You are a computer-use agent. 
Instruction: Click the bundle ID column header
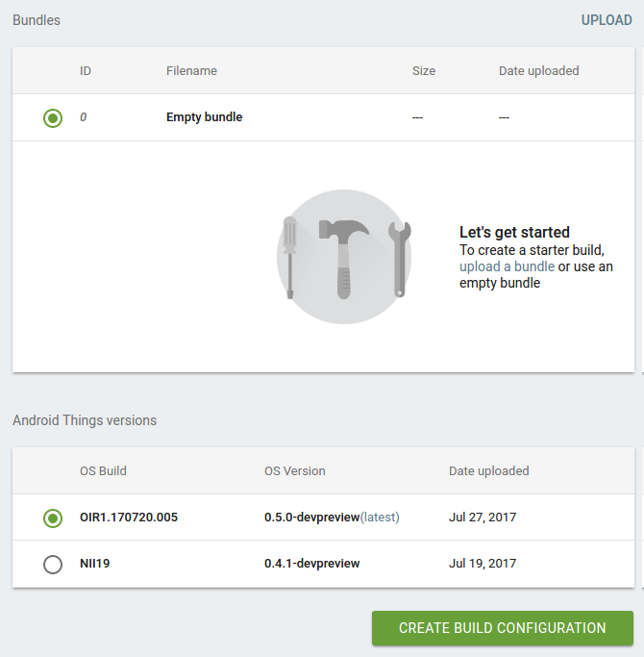[86, 71]
